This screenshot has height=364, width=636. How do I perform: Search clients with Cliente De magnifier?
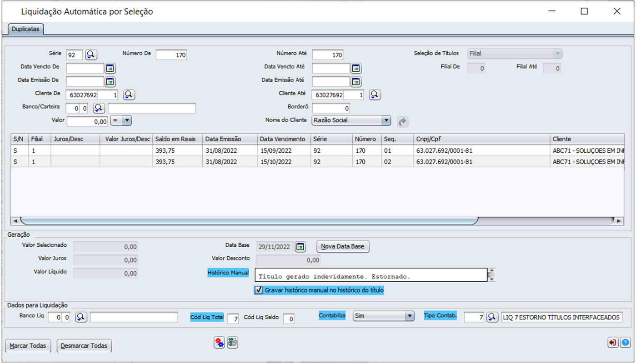click(x=129, y=95)
